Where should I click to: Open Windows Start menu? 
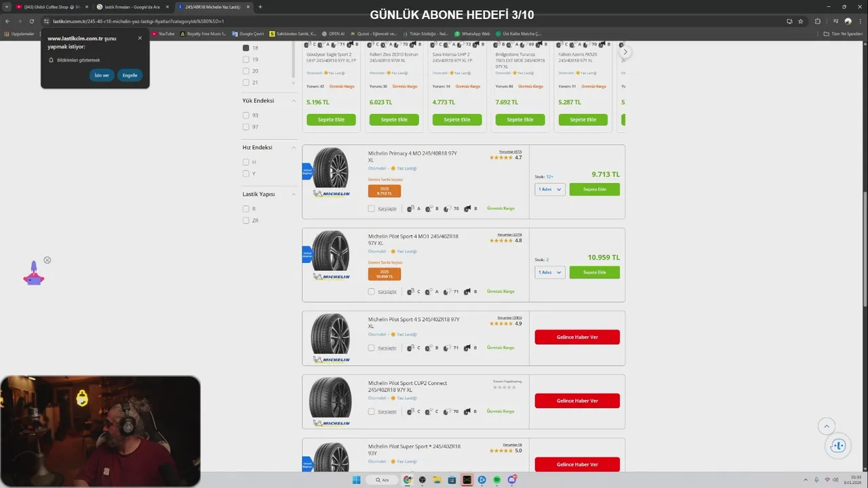[x=357, y=480]
